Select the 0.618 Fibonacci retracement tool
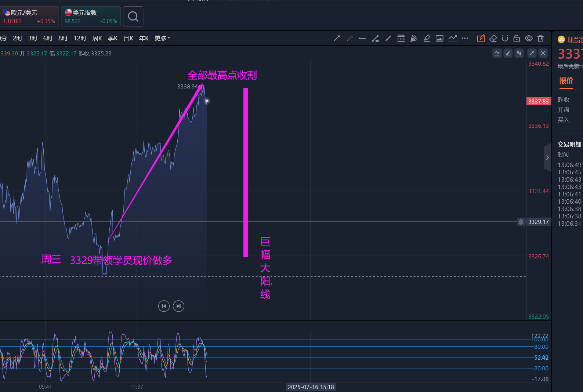The image size is (583, 392). coord(401,38)
